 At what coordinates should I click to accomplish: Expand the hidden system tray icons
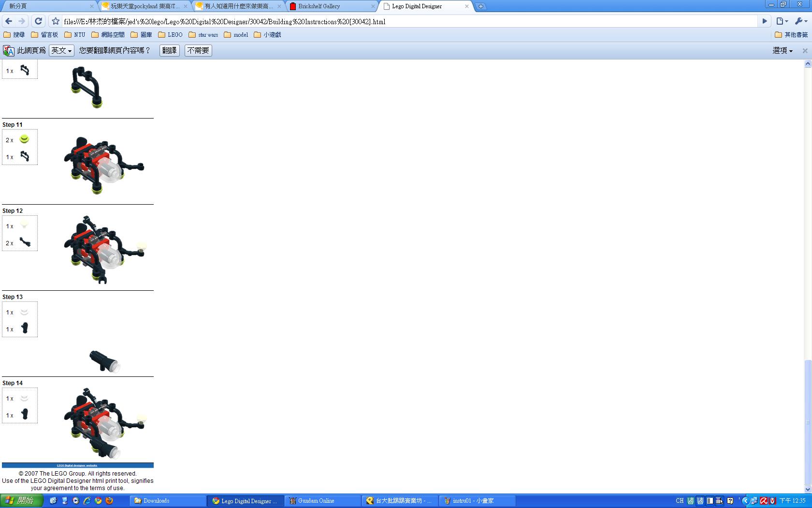[745, 501]
